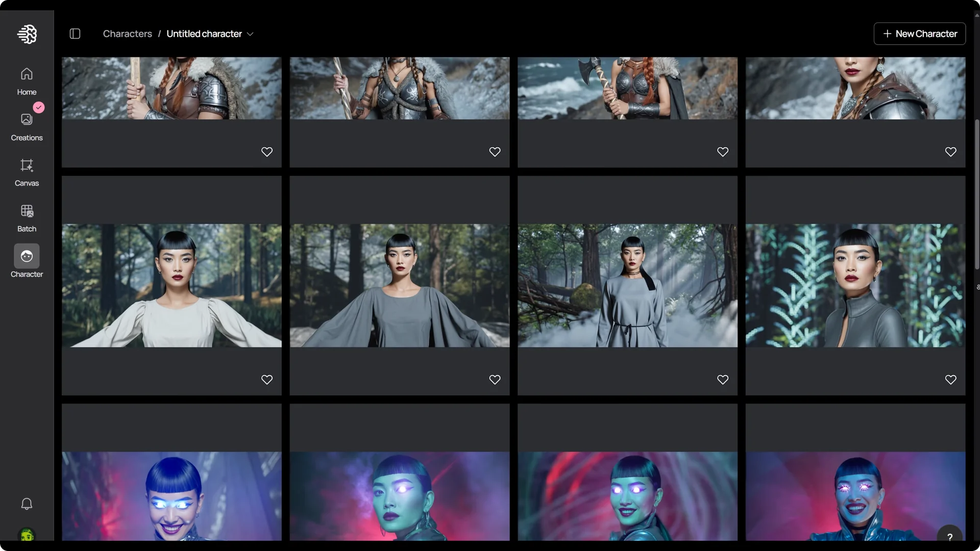Go back via the Characters breadcrumb
980x551 pixels.
[127, 33]
